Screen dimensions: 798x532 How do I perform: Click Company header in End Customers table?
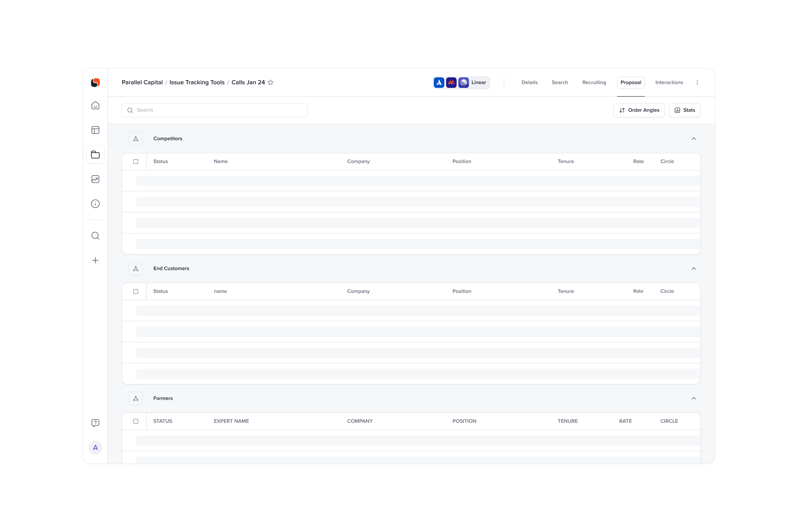[x=358, y=291]
